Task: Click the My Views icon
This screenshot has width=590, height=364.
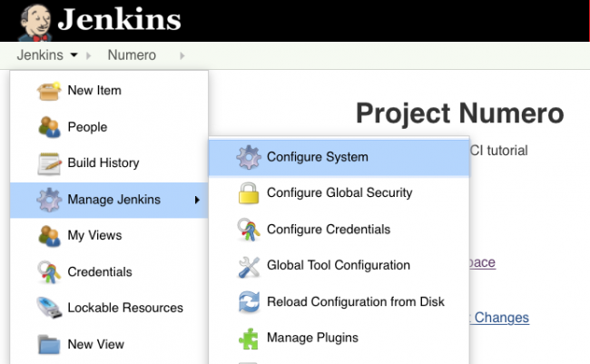Action: coord(49,236)
